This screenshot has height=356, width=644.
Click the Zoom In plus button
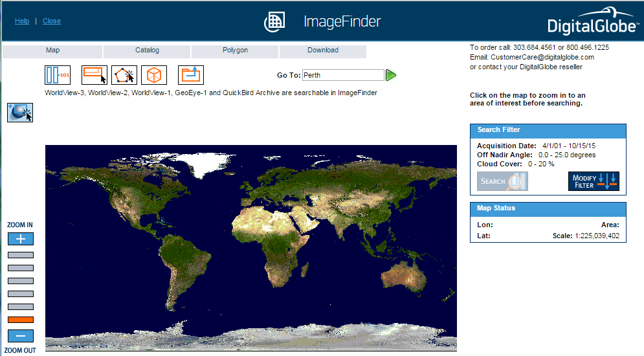point(21,239)
